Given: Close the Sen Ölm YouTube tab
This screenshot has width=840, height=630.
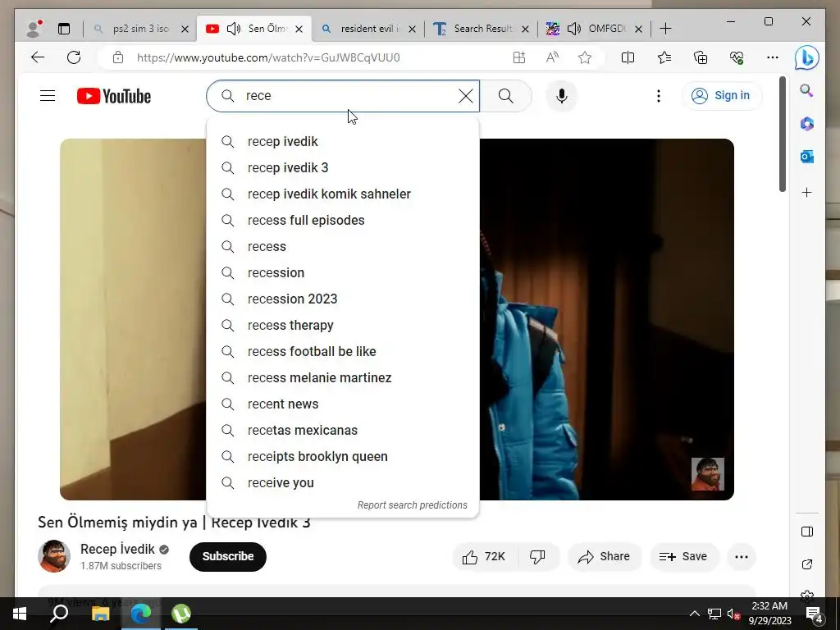Looking at the screenshot, I should click(x=299, y=29).
